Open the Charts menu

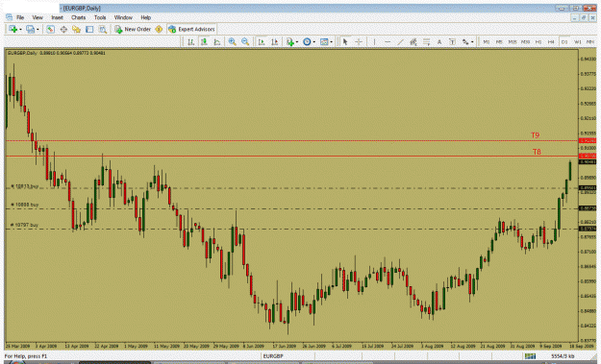78,17
